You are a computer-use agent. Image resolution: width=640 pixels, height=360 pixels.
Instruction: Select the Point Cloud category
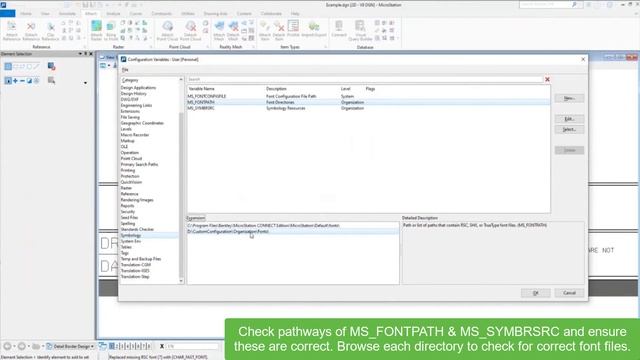131,158
